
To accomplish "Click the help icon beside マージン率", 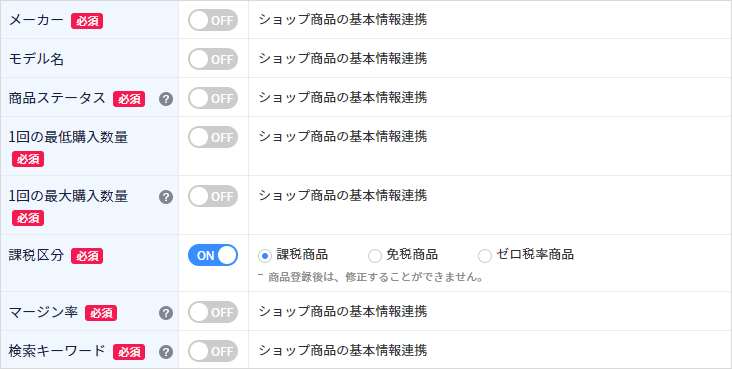I will click(x=166, y=313).
